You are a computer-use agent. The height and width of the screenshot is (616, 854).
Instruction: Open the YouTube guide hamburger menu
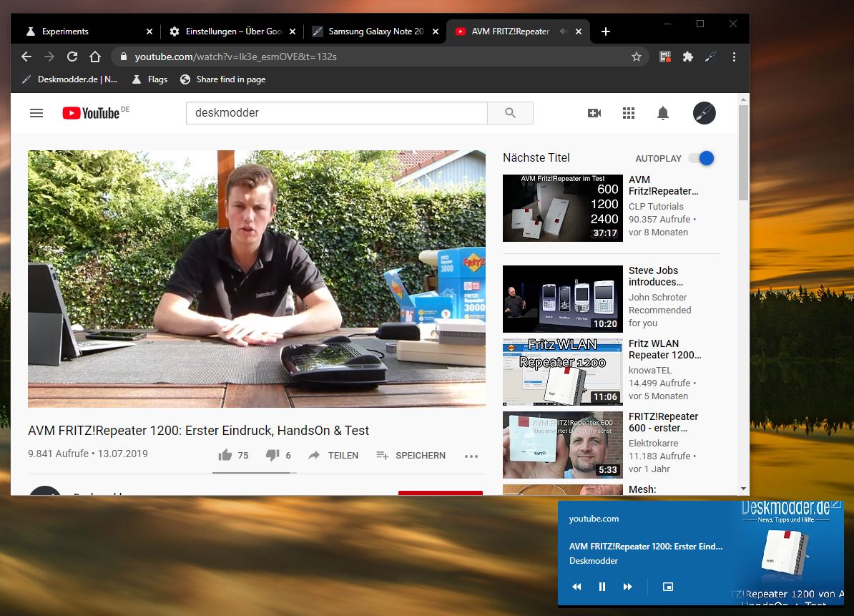pos(36,113)
